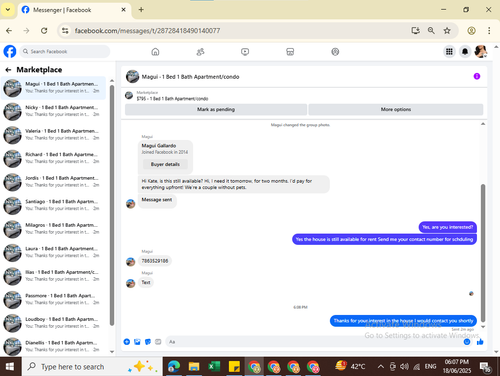Click the $795 listing thumbnail under Marketplace
Viewport: 500px width, 376px height.
click(129, 96)
